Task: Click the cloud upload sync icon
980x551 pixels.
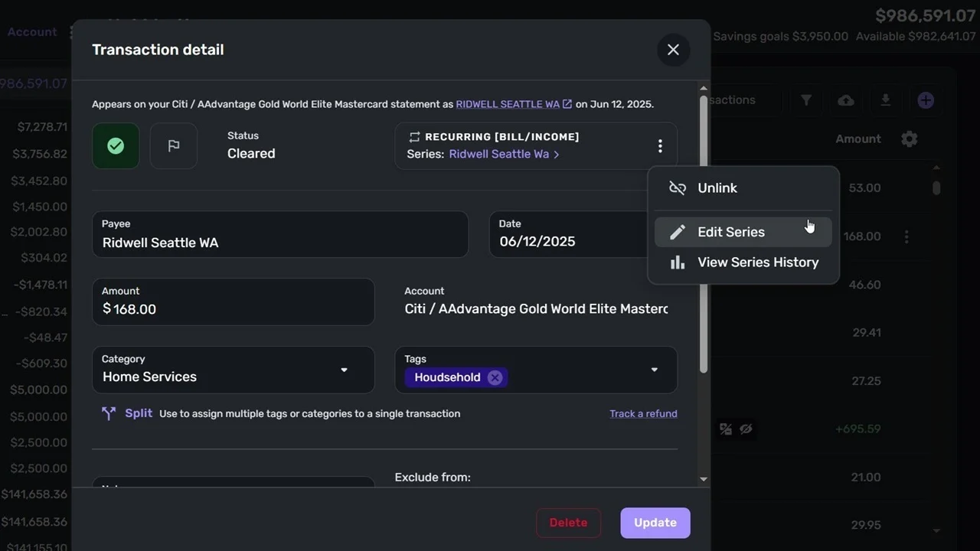Action: pyautogui.click(x=845, y=100)
